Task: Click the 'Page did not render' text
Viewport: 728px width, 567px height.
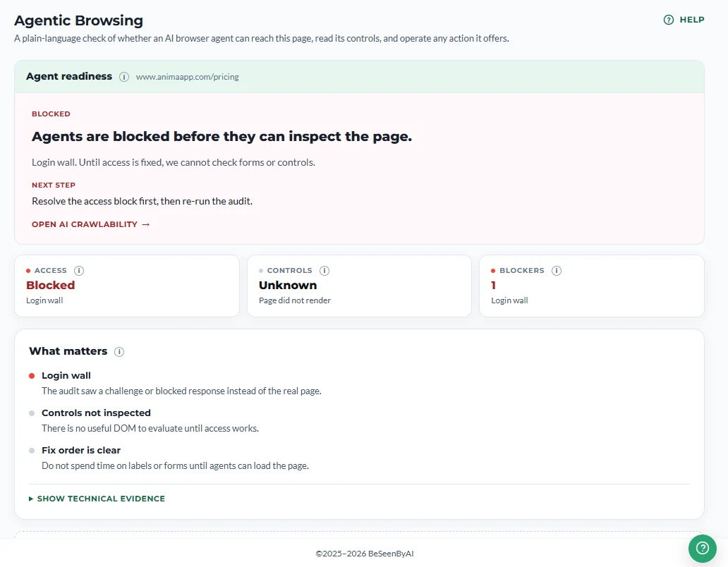Action: 295,300
